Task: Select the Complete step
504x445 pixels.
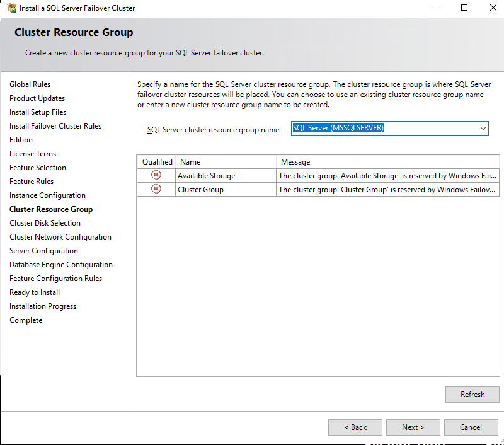Action: (x=26, y=320)
